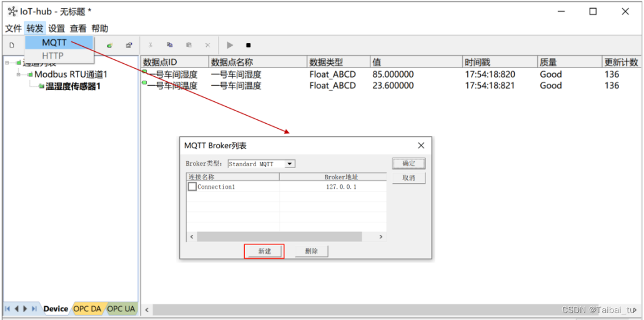Click the 时间戳 column header
Screen dimensions: 644x320
pyautogui.click(x=500, y=62)
